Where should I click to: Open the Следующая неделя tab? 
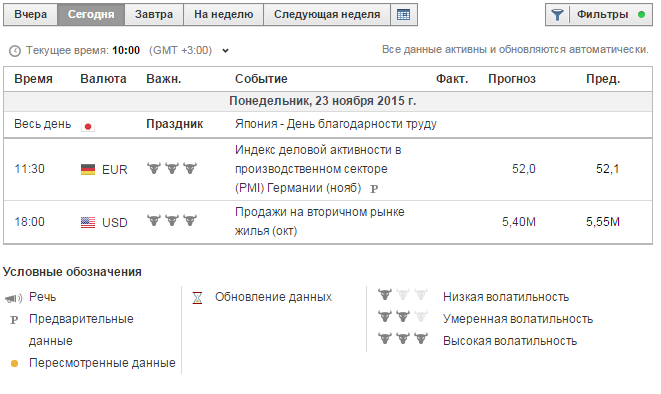pyautogui.click(x=327, y=15)
